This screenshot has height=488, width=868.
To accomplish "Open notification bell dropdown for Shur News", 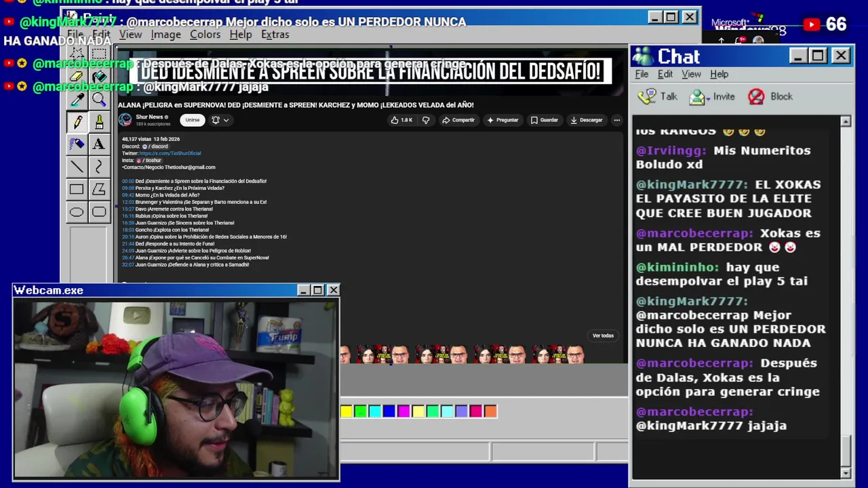I will [220, 120].
